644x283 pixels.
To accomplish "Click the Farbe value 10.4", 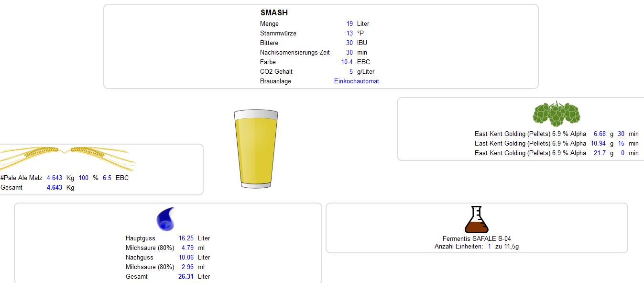I will coord(347,62).
